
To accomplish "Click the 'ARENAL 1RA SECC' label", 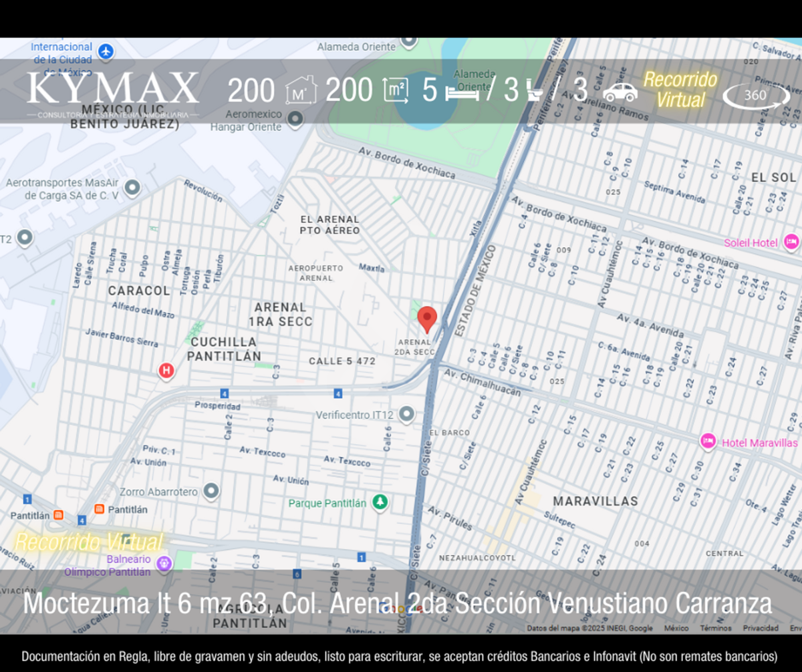I will tap(280, 314).
